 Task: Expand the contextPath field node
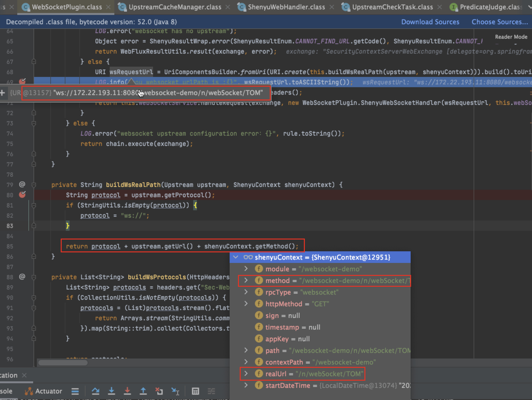click(x=246, y=362)
